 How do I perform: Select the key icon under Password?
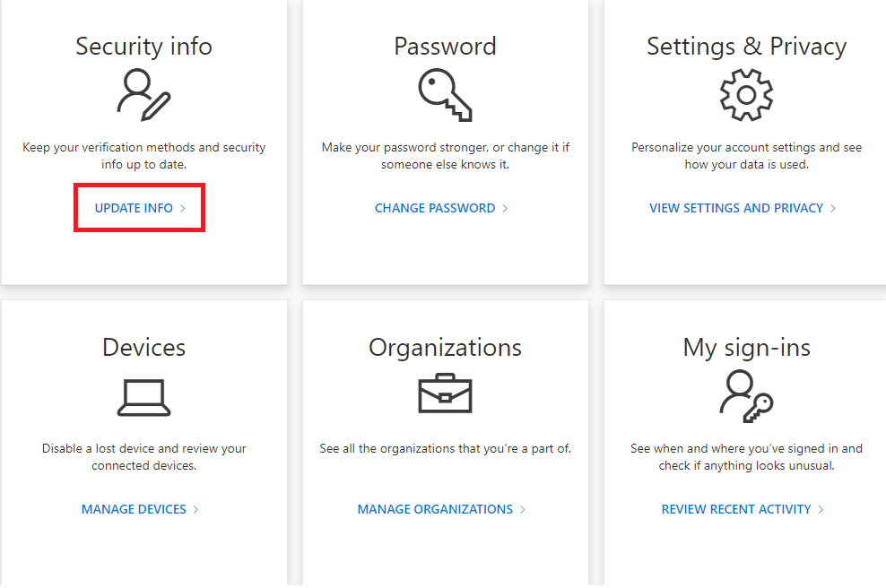[445, 94]
